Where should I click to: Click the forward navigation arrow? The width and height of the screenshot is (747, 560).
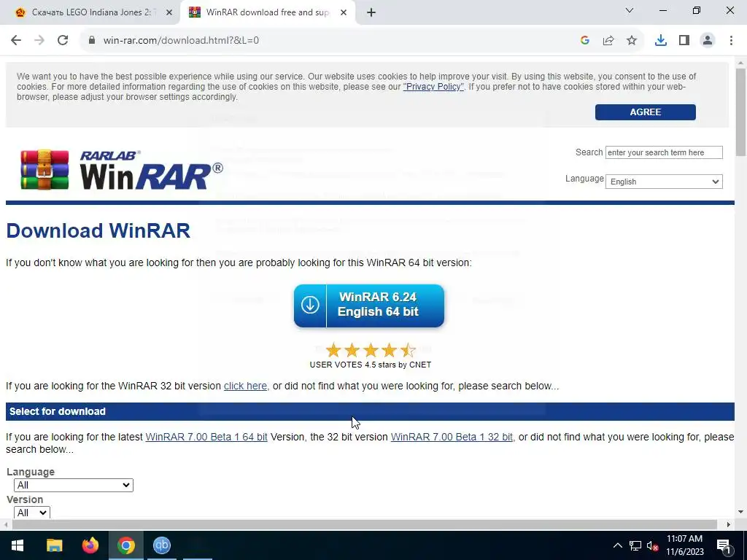tap(39, 41)
